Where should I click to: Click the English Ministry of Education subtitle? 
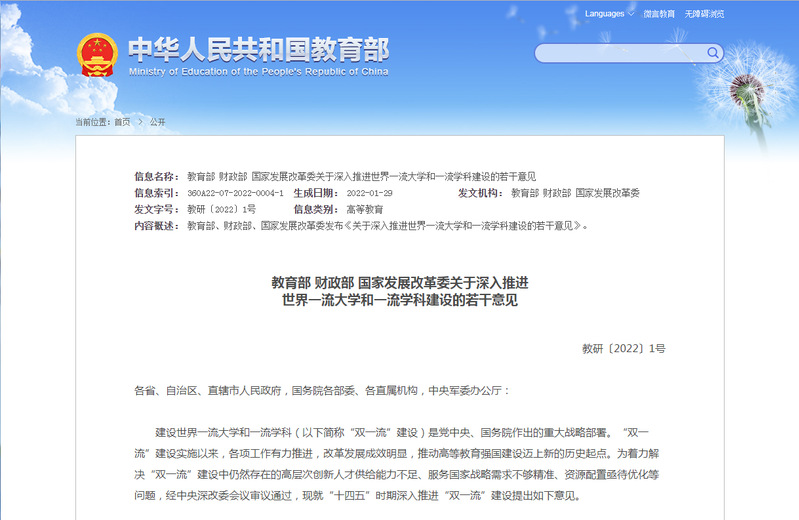(x=258, y=72)
